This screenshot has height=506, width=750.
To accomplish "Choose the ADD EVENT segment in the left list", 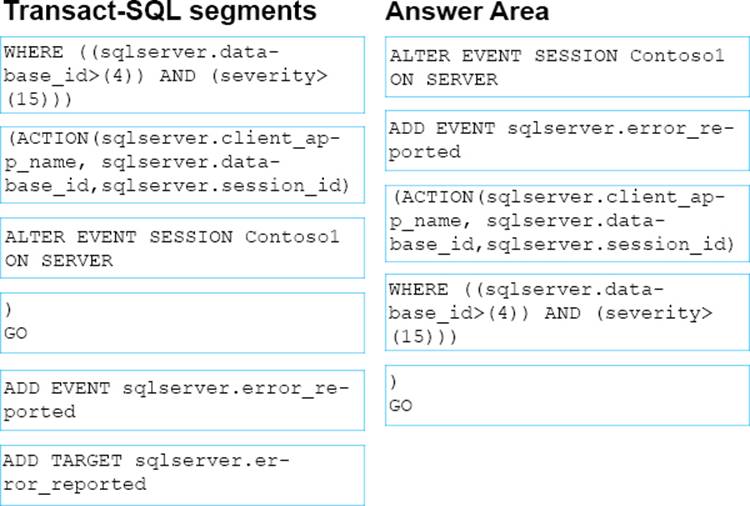I will pyautogui.click(x=182, y=398).
